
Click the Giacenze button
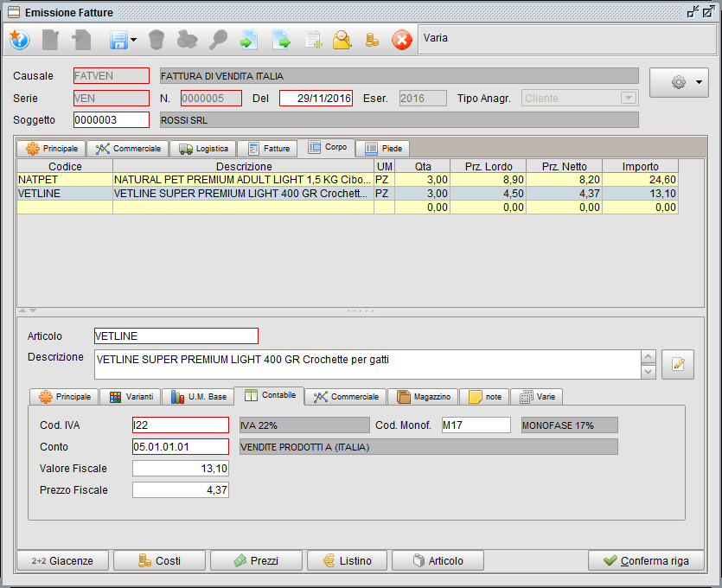tap(62, 561)
